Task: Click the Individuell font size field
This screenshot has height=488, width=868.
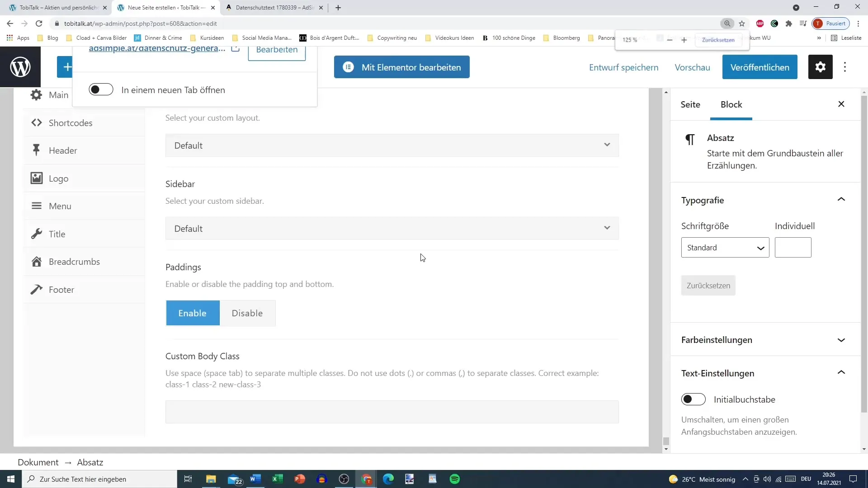Action: click(x=793, y=248)
